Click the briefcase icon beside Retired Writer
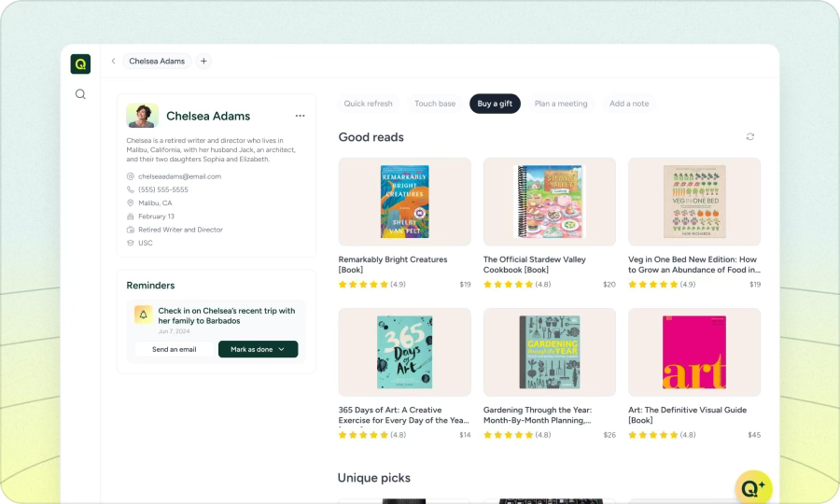 click(x=130, y=230)
